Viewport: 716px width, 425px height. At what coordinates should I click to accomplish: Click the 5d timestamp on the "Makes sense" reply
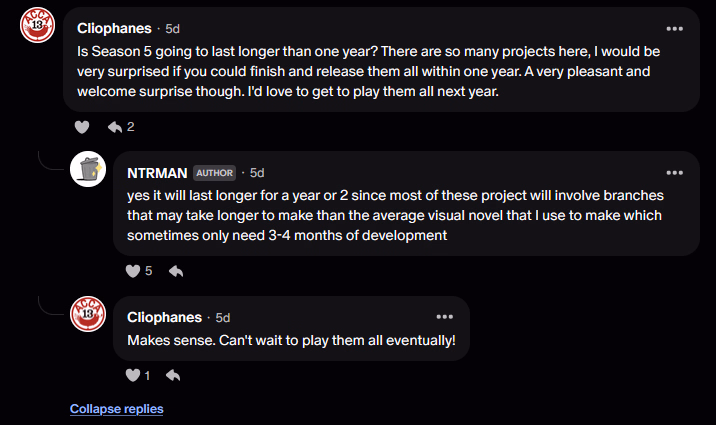[x=223, y=316]
